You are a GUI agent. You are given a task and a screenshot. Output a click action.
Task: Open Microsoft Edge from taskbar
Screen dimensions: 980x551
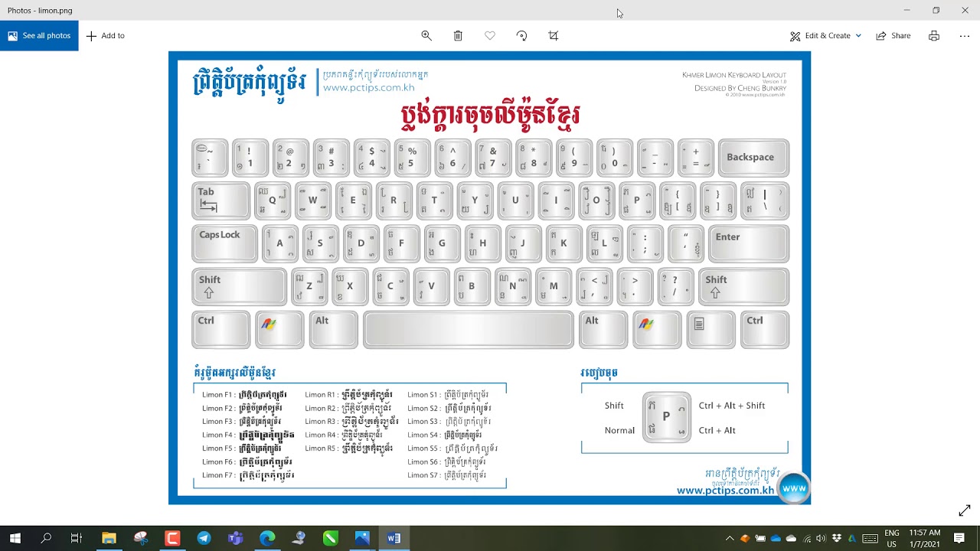(267, 538)
